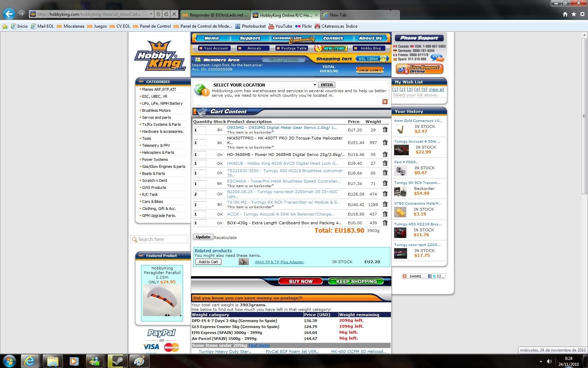Remove the TR221835-3550 motor with its trash icon
Viewport: 588px width, 368px height.
(x=385, y=173)
